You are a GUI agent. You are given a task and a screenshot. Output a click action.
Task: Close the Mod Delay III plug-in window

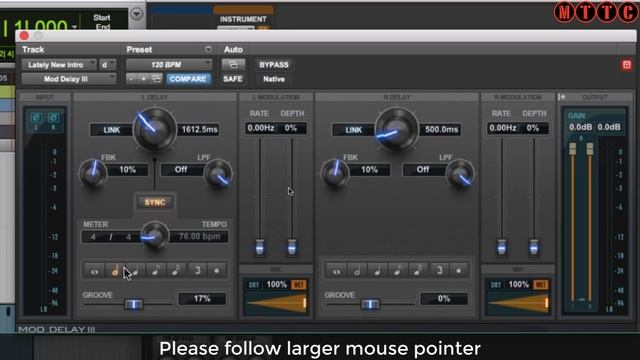[24, 36]
